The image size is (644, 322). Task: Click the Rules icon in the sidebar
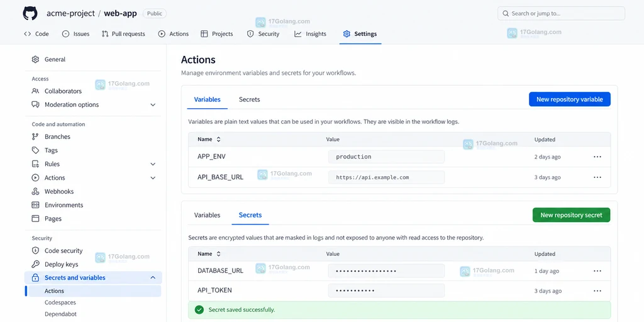tap(35, 164)
